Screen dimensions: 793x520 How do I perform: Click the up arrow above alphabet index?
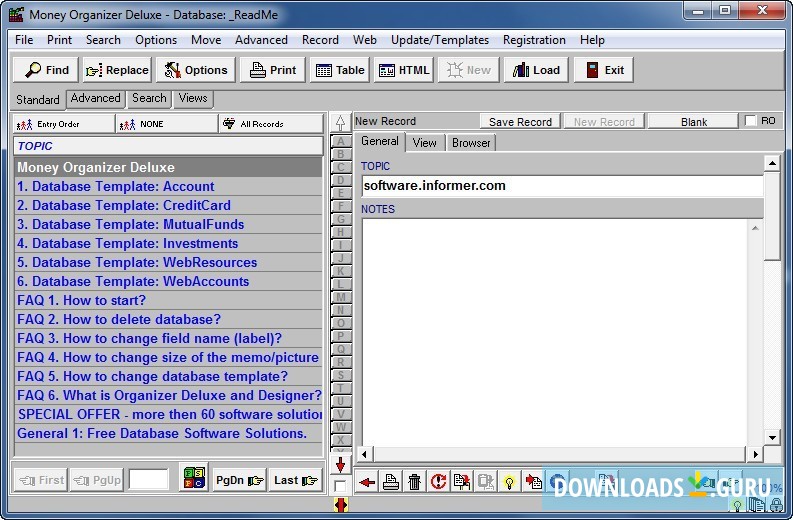340,122
